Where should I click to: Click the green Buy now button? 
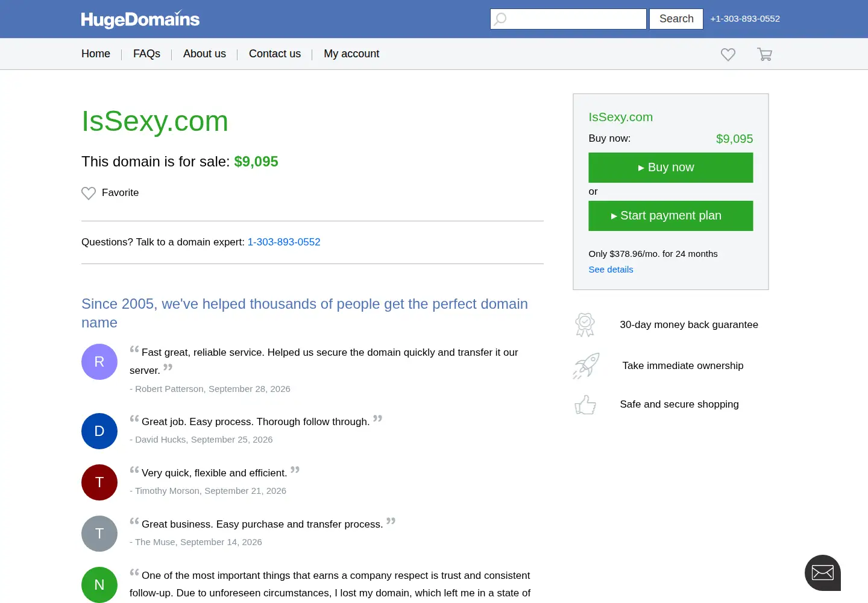(x=671, y=168)
